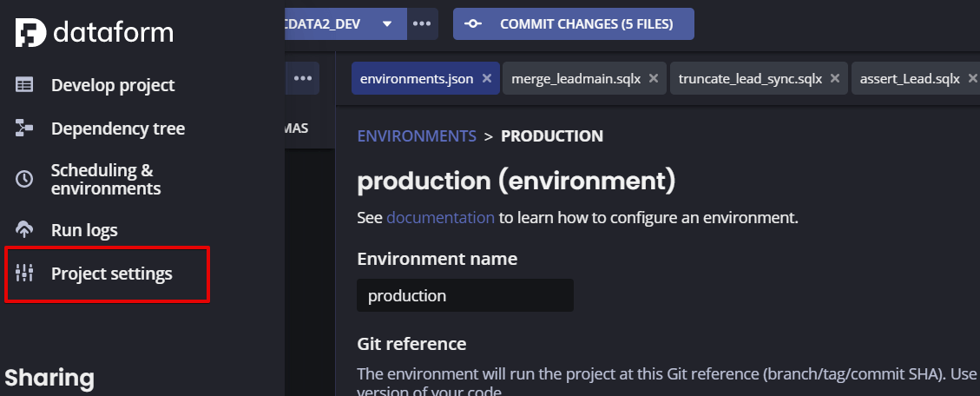Expand the CDATA2_DEV branch dropdown
This screenshot has height=396, width=980.
click(x=387, y=23)
